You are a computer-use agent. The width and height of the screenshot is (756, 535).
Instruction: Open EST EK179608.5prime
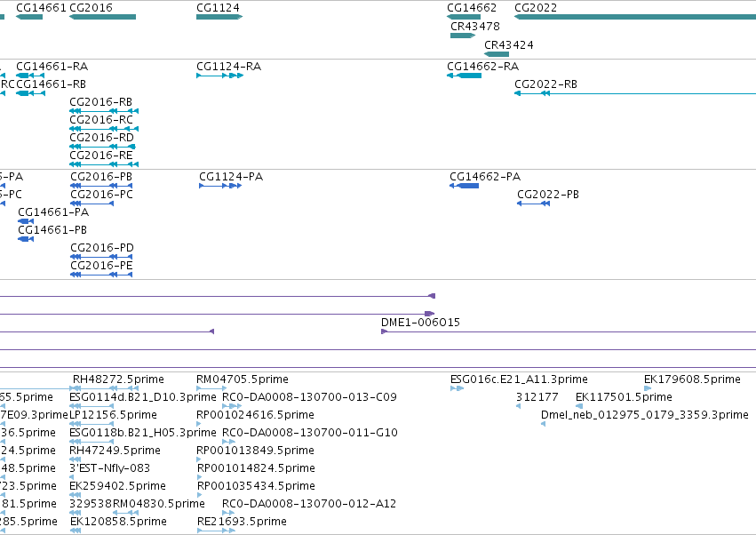click(x=692, y=379)
